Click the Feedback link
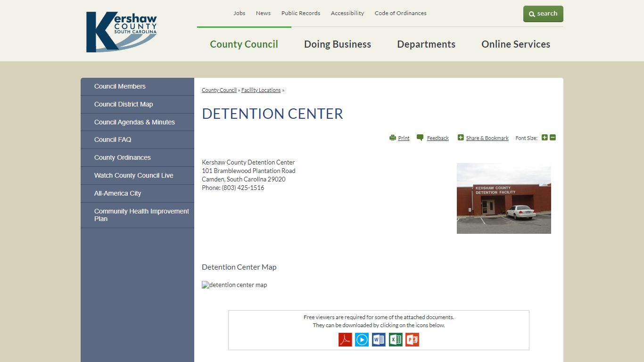644x362 pixels. click(438, 138)
